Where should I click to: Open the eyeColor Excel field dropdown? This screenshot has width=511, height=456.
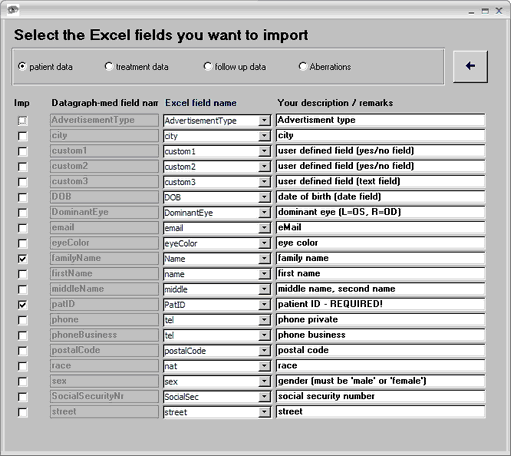[264, 243]
